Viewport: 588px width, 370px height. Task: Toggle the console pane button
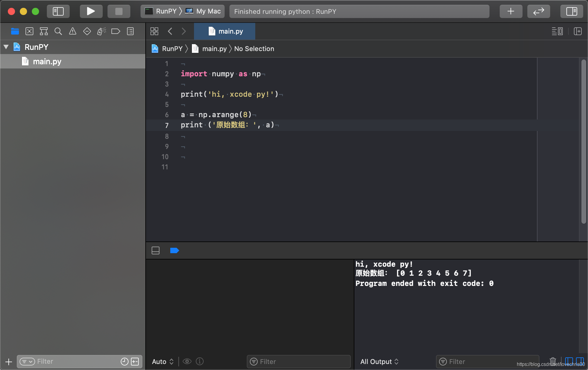(580, 361)
